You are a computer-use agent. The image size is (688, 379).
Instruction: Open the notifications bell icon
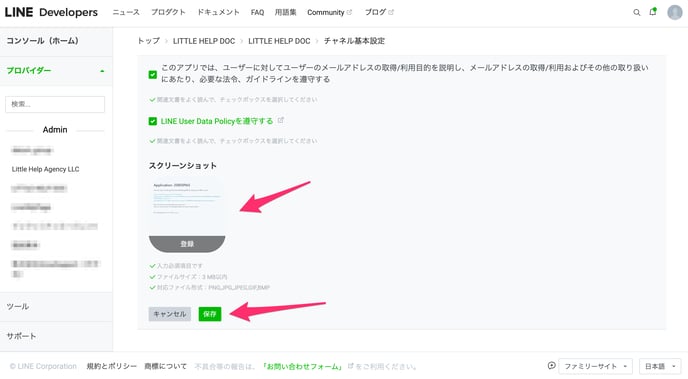[653, 12]
